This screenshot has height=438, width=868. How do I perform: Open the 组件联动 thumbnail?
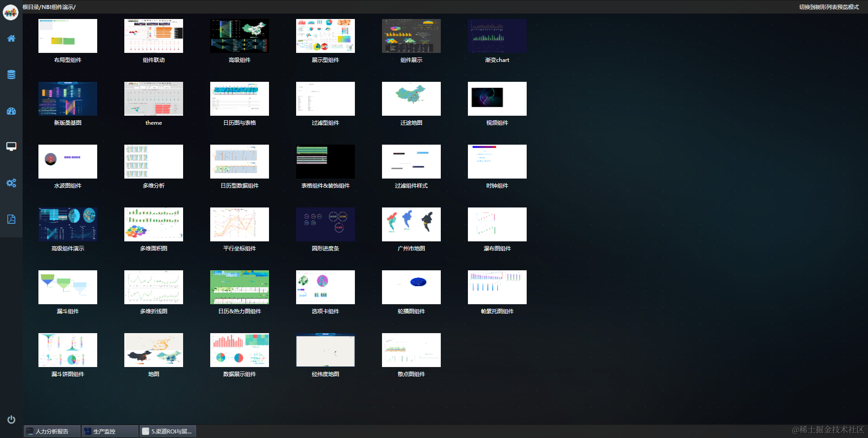[154, 36]
